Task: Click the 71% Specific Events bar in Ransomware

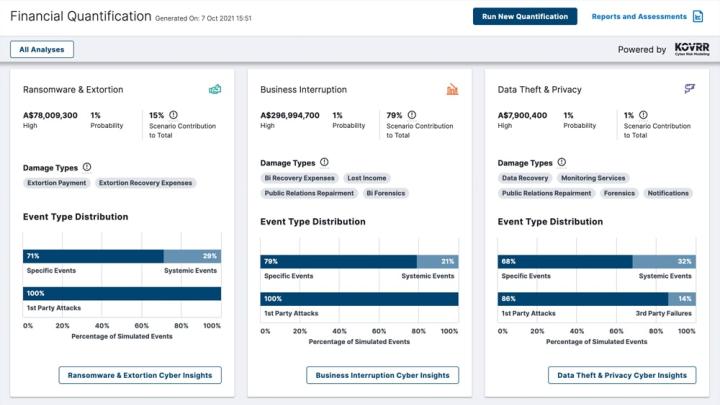Action: pos(93,256)
